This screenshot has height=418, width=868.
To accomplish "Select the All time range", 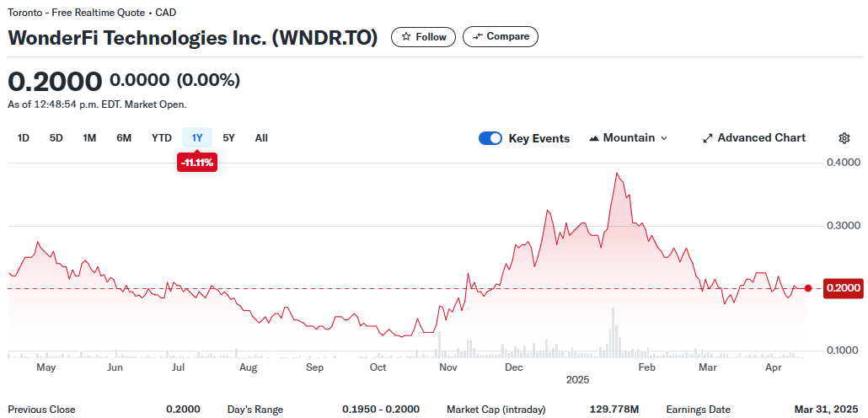I will point(261,138).
